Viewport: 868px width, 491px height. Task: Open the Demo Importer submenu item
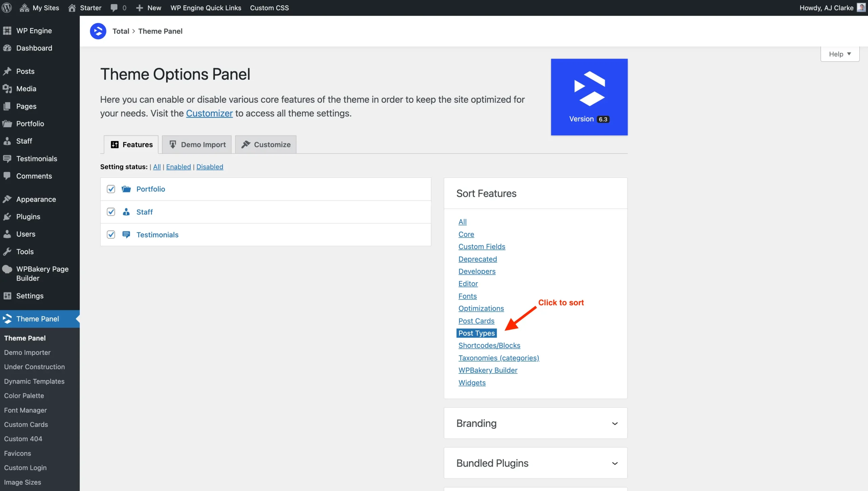coord(27,352)
